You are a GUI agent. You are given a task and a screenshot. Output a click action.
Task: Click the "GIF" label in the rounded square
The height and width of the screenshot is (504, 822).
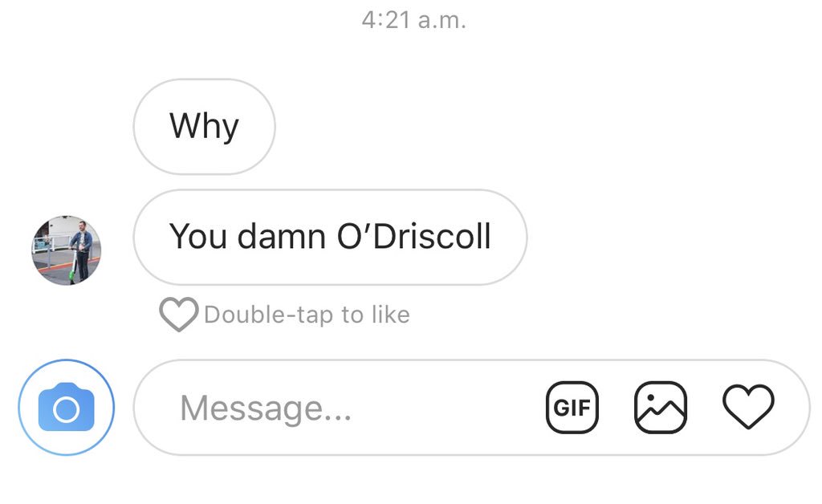click(x=572, y=408)
